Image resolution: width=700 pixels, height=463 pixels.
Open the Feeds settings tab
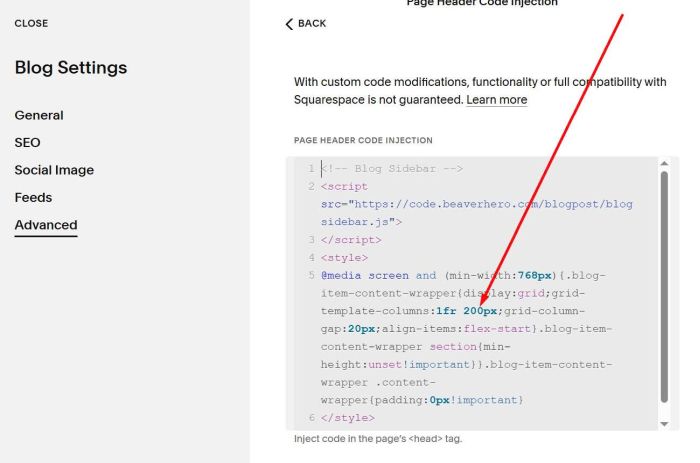tap(33, 197)
